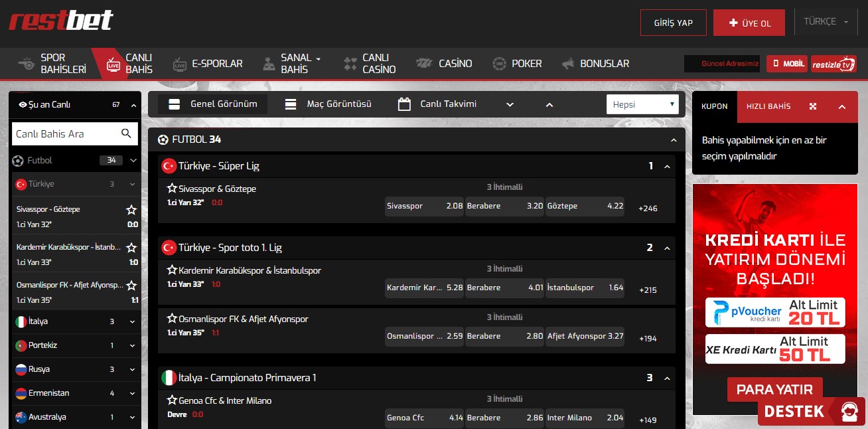Click the Armenia flag in the sidebar

(21, 393)
